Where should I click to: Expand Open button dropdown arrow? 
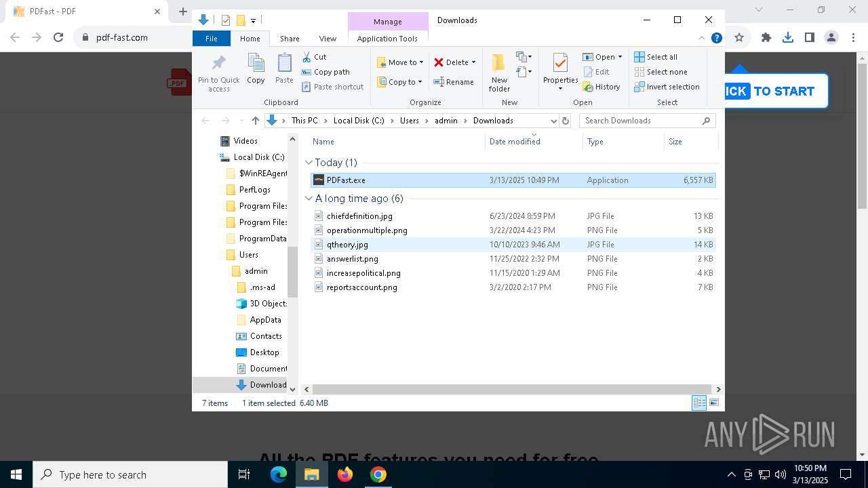pyautogui.click(x=620, y=57)
